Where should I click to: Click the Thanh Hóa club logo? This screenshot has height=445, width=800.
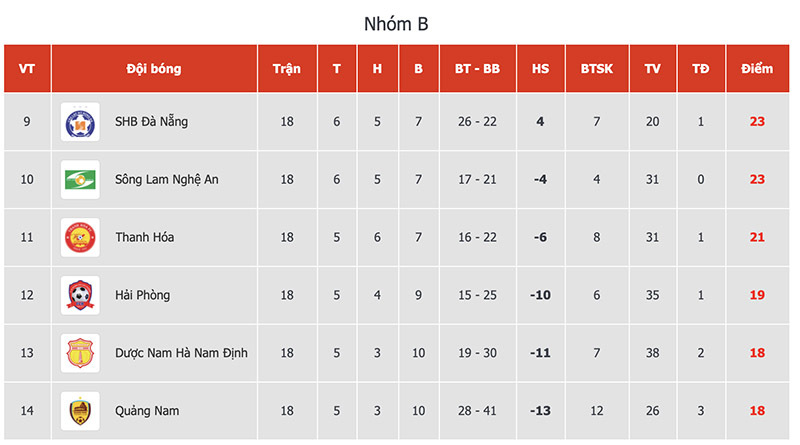pos(79,238)
